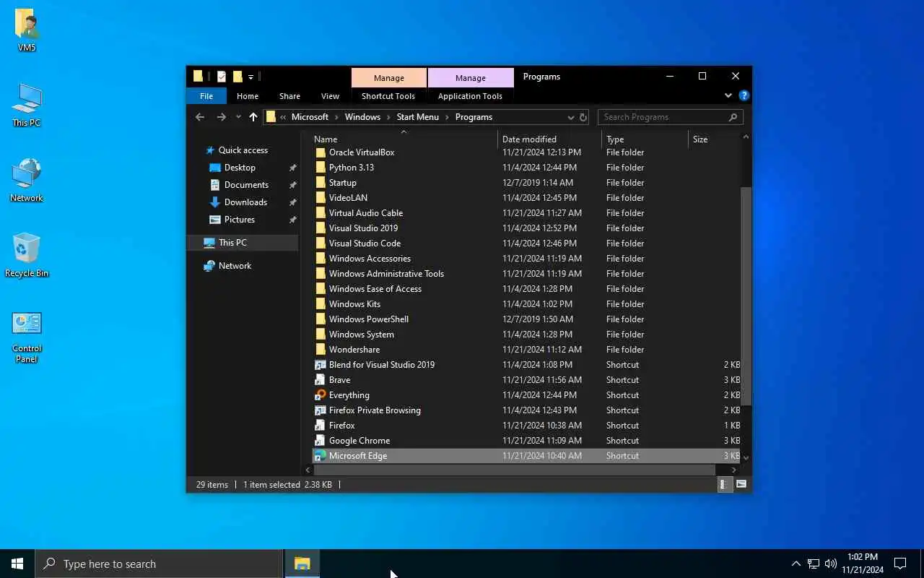Open the Customize Quick Access Toolbar dropdown
The width and height of the screenshot is (924, 578).
[x=250, y=77]
